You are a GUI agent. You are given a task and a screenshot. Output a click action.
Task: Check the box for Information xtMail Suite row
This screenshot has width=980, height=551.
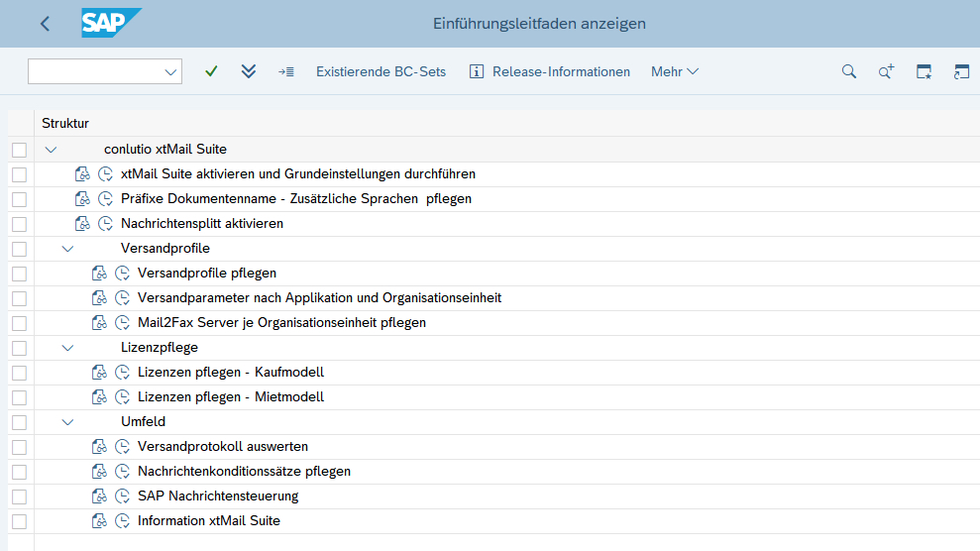20,521
